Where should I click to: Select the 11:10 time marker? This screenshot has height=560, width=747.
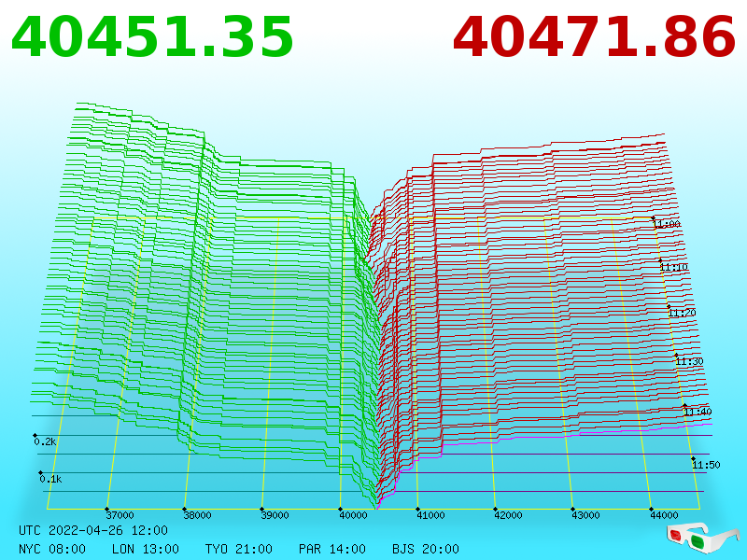click(x=673, y=267)
